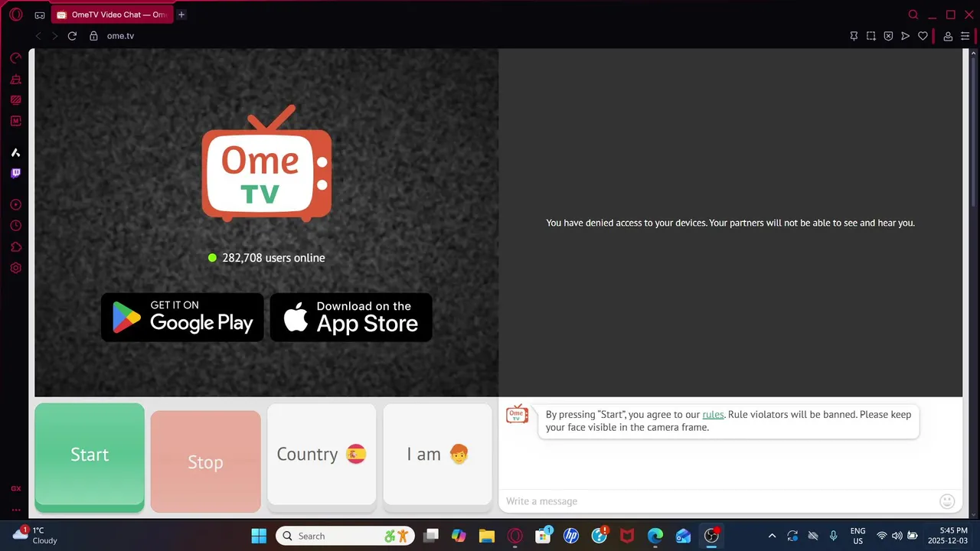Open a new browser tab
The height and width of the screenshot is (551, 980).
pos(181,15)
